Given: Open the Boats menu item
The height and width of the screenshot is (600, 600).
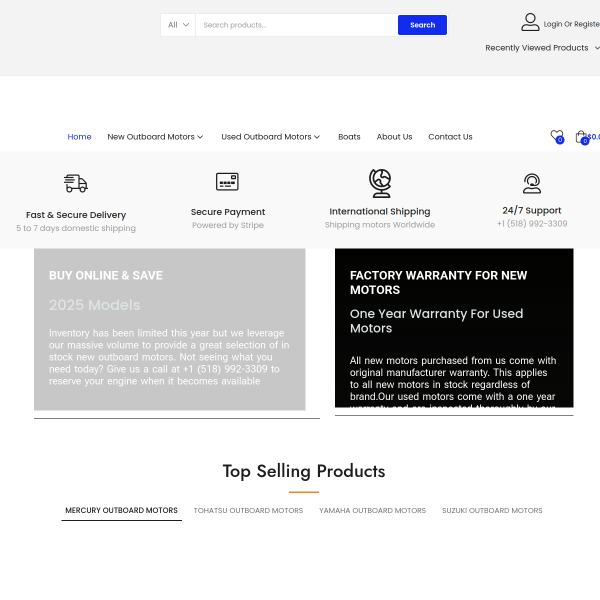Looking at the screenshot, I should (349, 137).
